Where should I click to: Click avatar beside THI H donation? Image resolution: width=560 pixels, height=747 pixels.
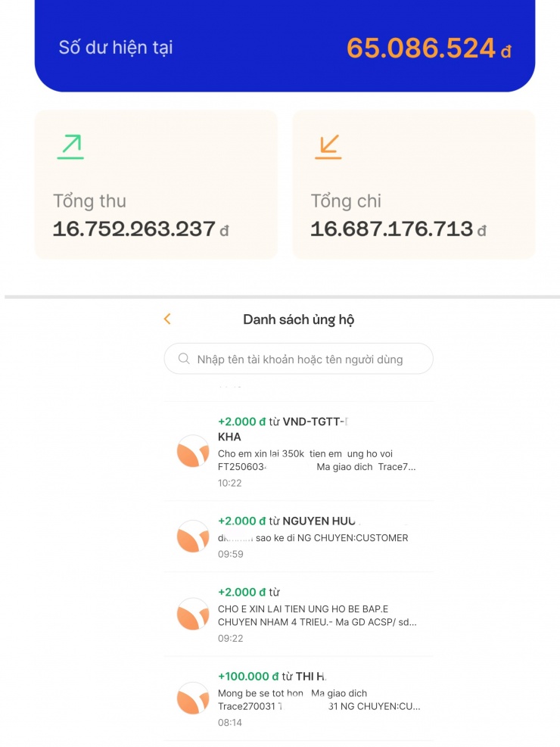(192, 698)
